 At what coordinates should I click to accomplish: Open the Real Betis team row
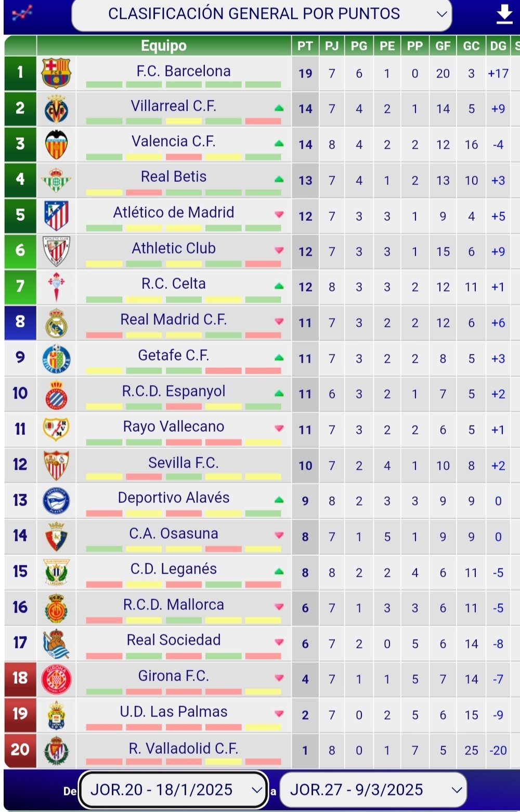coord(174,177)
